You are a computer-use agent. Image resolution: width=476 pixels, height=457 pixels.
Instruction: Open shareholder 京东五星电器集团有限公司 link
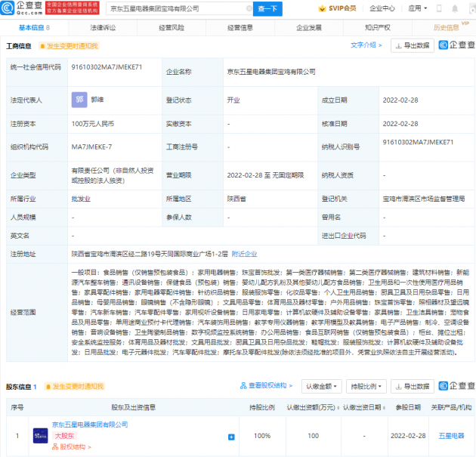90,425
